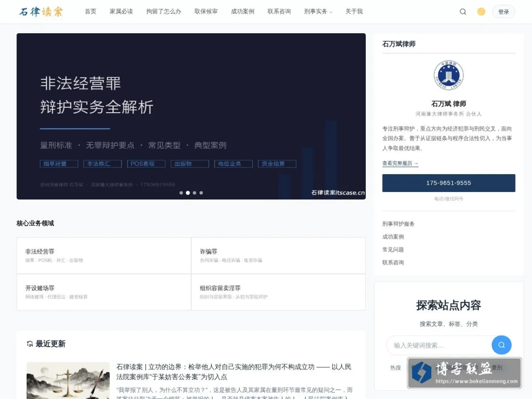532x399 pixels.
Task: Go to 首页 in navigation
Action: click(90, 12)
